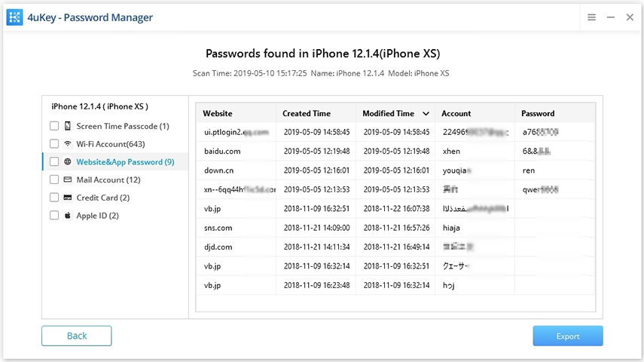Tick the Credit Card checkbox
Viewport: 644px width, 362px height.
54,198
